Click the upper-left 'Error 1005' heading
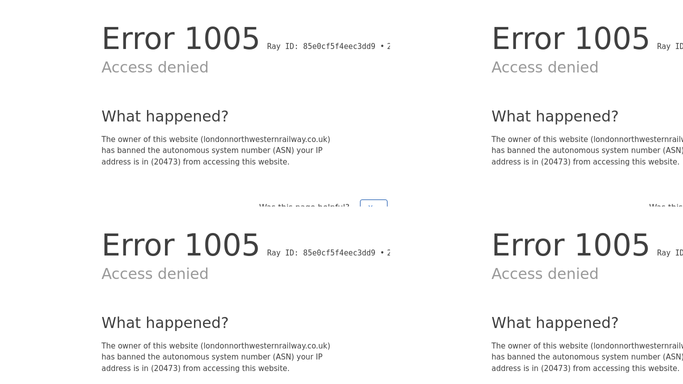The image size is (683, 384). coord(180,39)
